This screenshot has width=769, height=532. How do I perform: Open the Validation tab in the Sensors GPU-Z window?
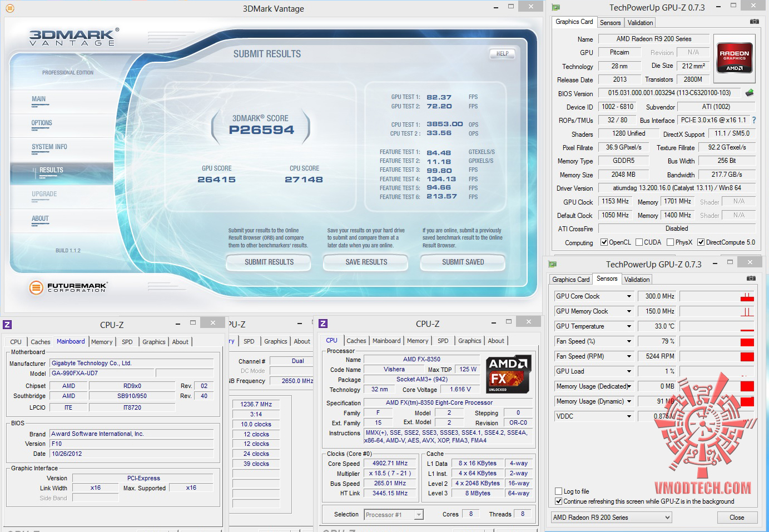pyautogui.click(x=637, y=280)
